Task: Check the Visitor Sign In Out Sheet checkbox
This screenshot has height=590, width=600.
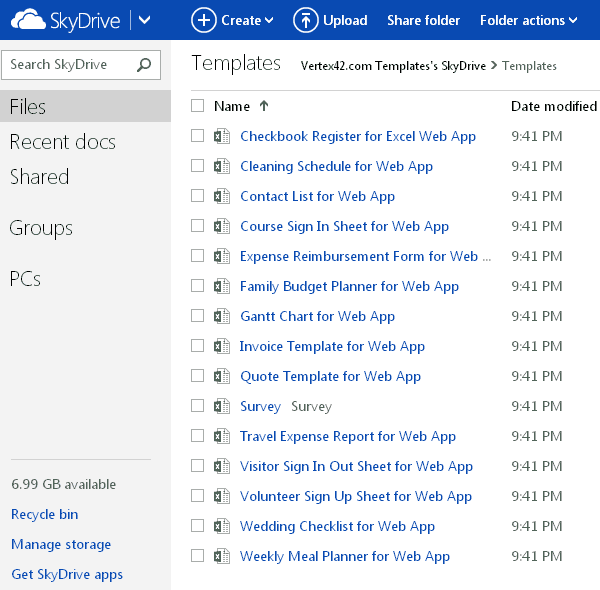Action: pyautogui.click(x=197, y=466)
